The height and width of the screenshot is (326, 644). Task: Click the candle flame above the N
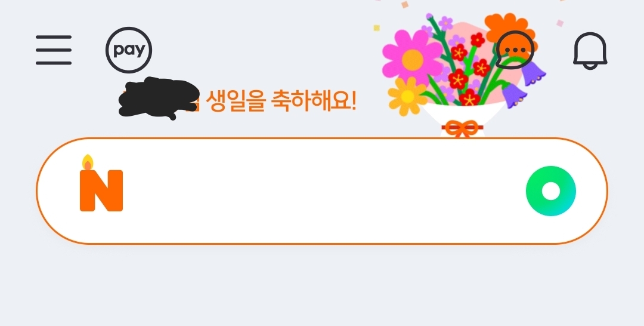coord(88,162)
